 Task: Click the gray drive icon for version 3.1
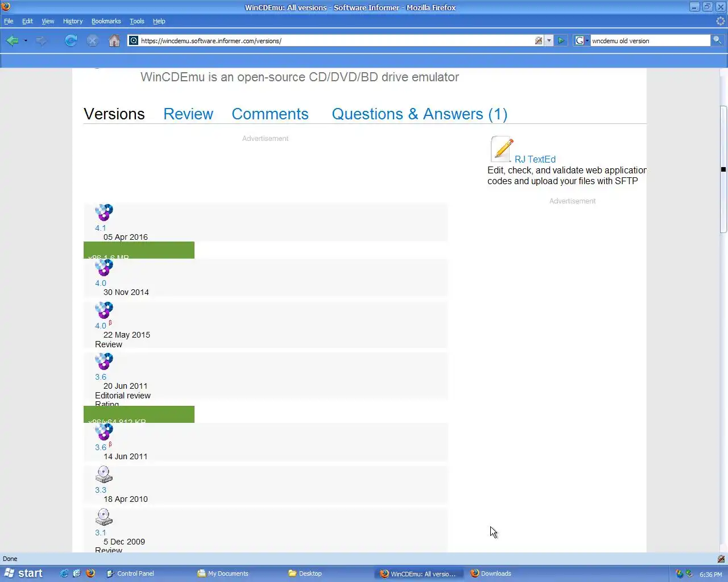(x=104, y=517)
